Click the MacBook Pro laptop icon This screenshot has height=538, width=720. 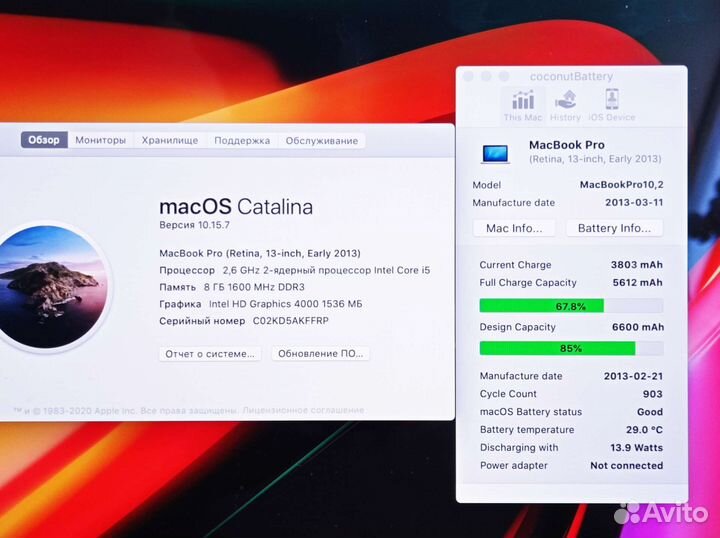coord(495,154)
